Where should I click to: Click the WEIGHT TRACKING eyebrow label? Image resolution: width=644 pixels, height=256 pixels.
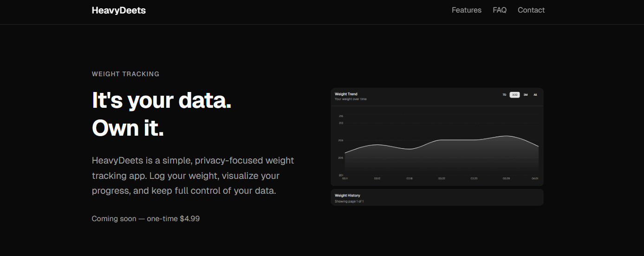coord(125,74)
